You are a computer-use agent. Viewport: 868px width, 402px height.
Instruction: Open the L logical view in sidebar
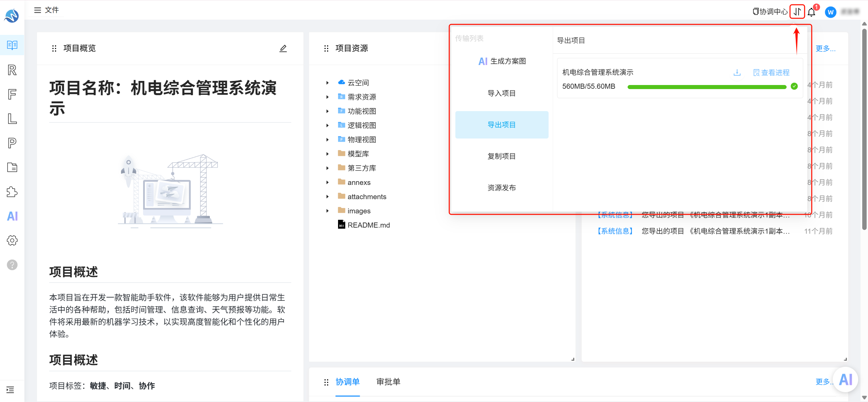click(x=12, y=119)
